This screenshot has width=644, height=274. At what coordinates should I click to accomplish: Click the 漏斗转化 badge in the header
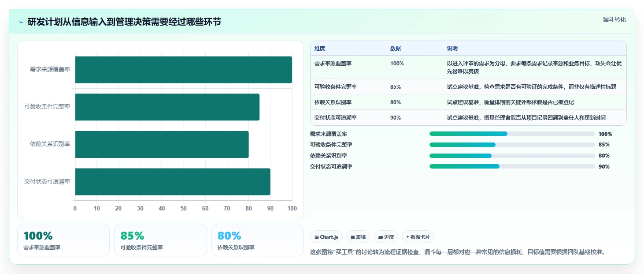point(614,20)
